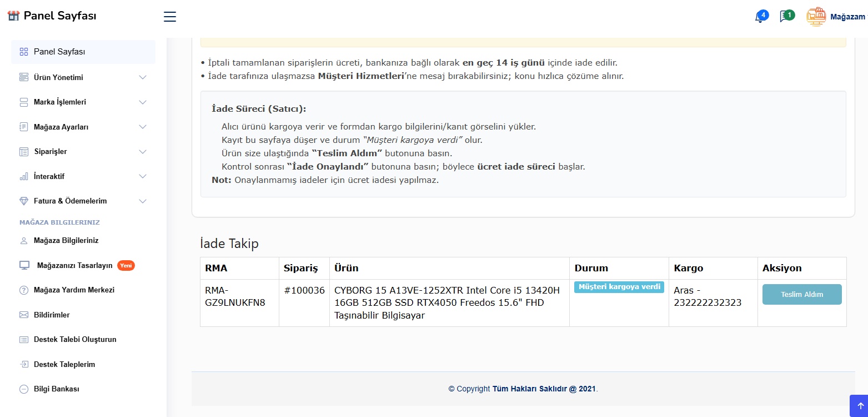
Task: Expand Fatura & Ödemelerim dropdown arrow
Action: 143,201
